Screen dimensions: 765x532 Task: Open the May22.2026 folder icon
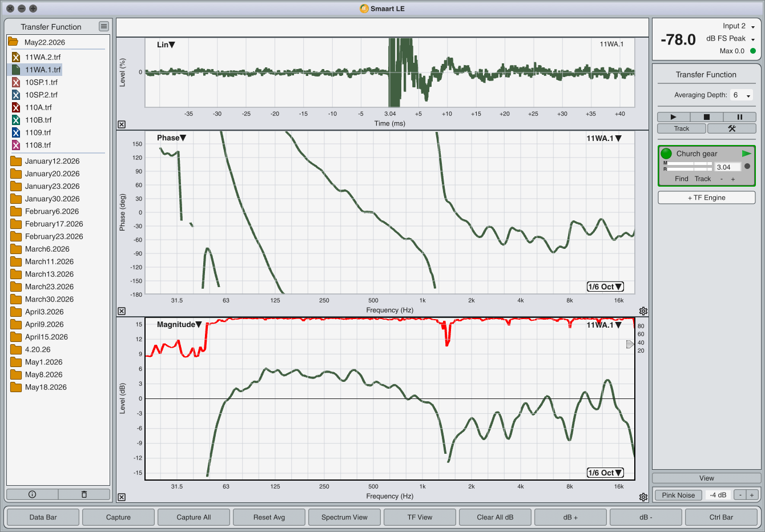(13, 42)
